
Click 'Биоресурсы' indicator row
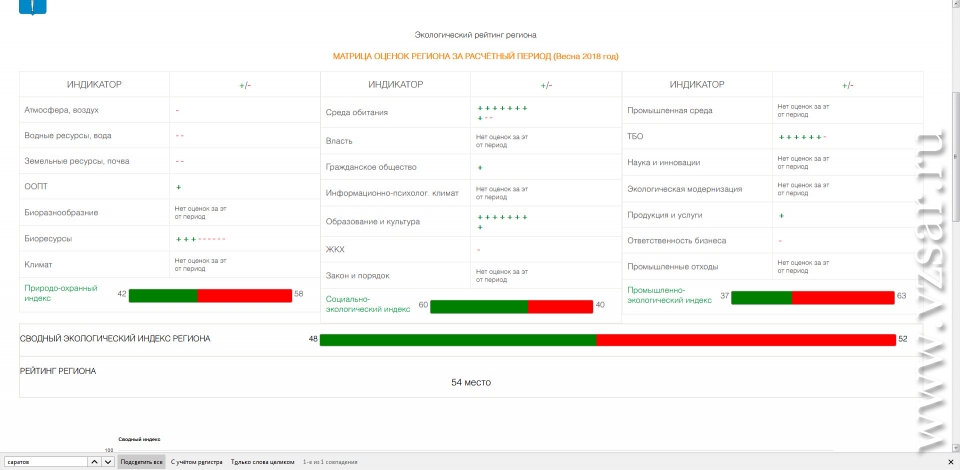(48, 239)
